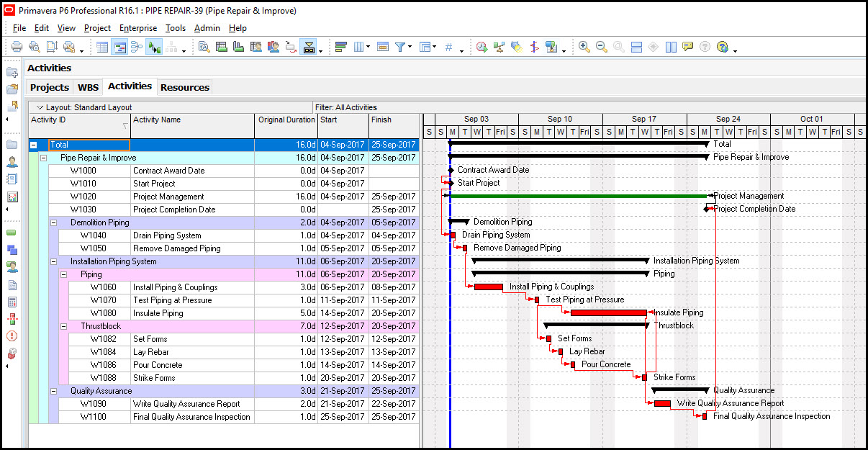Click the red Insulate Piping Gantt bar
The width and height of the screenshot is (868, 450).
pyautogui.click(x=608, y=313)
